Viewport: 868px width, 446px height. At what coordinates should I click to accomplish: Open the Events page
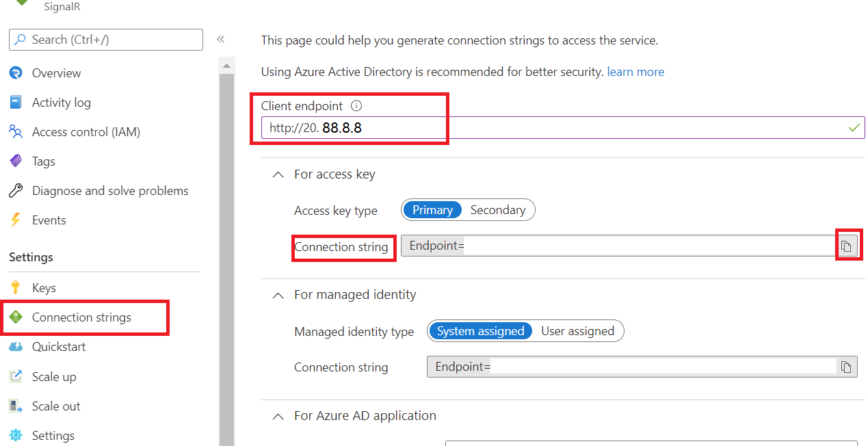49,220
